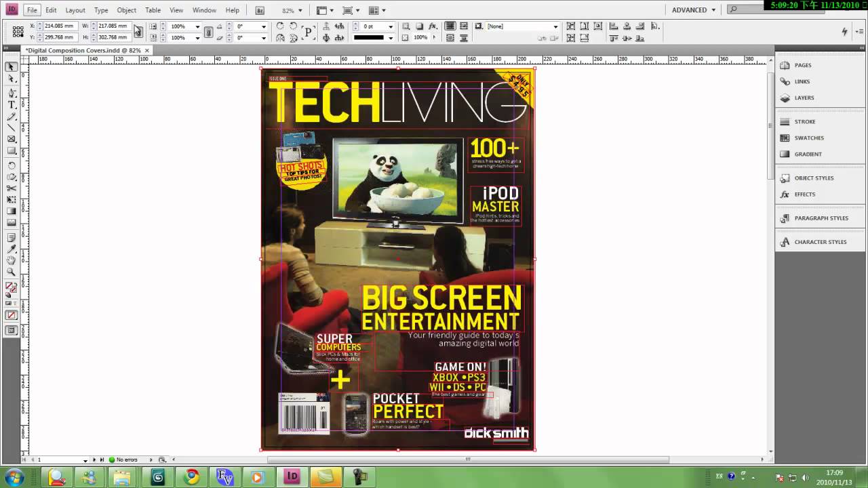Toggle Wrap Around Bounding Box button

[464, 26]
